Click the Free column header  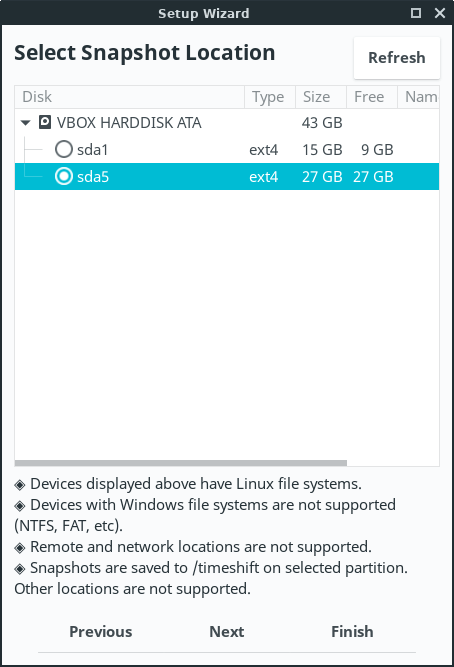(372, 97)
